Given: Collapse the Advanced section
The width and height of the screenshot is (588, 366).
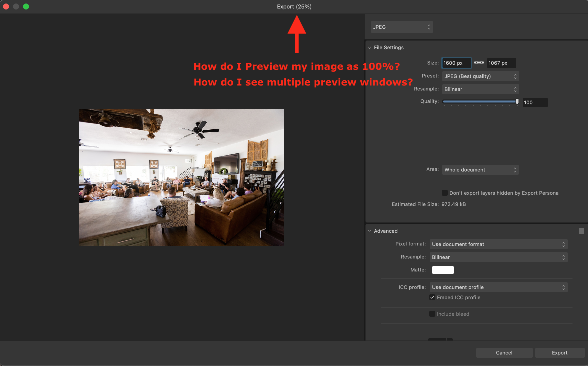Looking at the screenshot, I should [x=369, y=231].
